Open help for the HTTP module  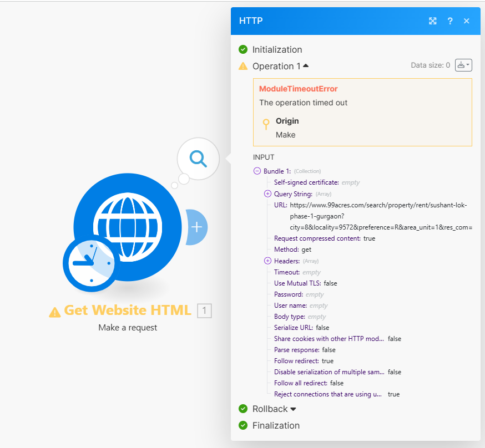tap(450, 21)
